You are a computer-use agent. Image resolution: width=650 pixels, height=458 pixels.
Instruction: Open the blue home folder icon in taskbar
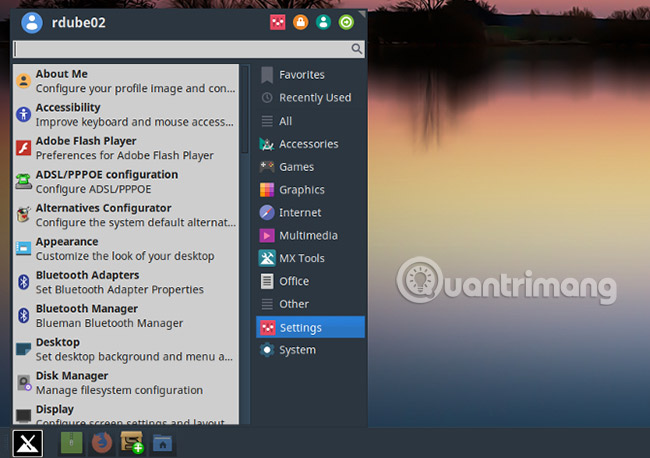pos(162,442)
